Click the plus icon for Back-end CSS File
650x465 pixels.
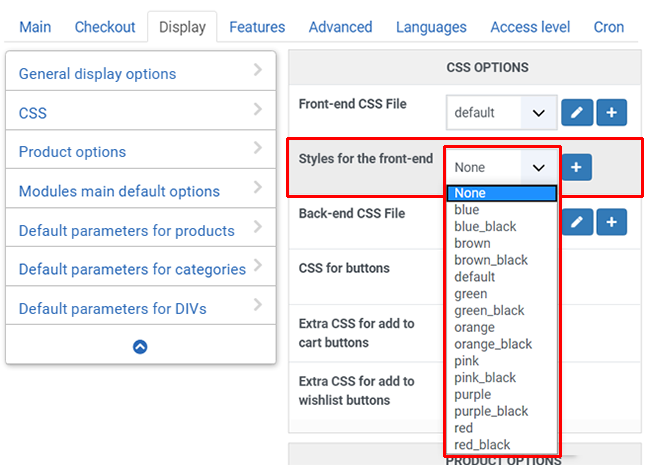[x=611, y=222]
